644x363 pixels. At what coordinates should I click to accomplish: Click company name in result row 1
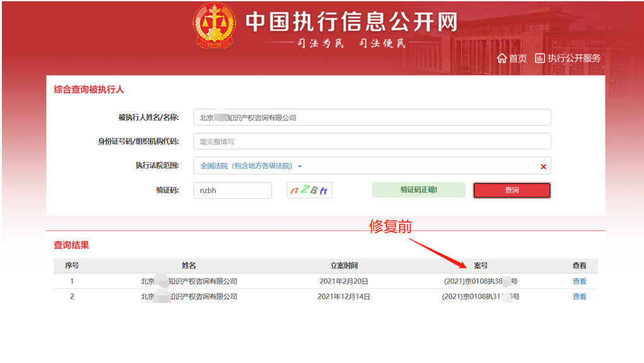tap(189, 281)
